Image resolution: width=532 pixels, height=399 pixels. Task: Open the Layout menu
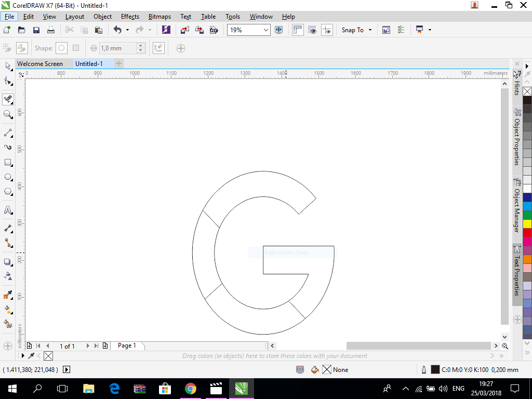[75, 16]
